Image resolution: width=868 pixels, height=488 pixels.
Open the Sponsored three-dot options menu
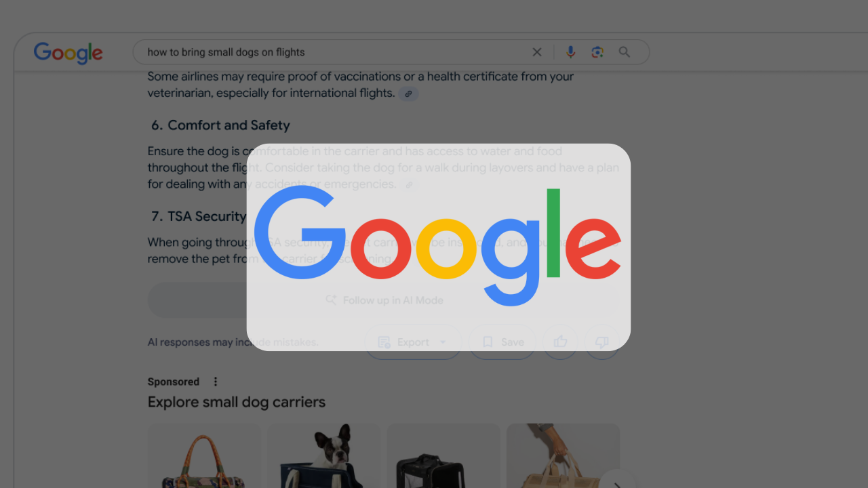tap(216, 382)
